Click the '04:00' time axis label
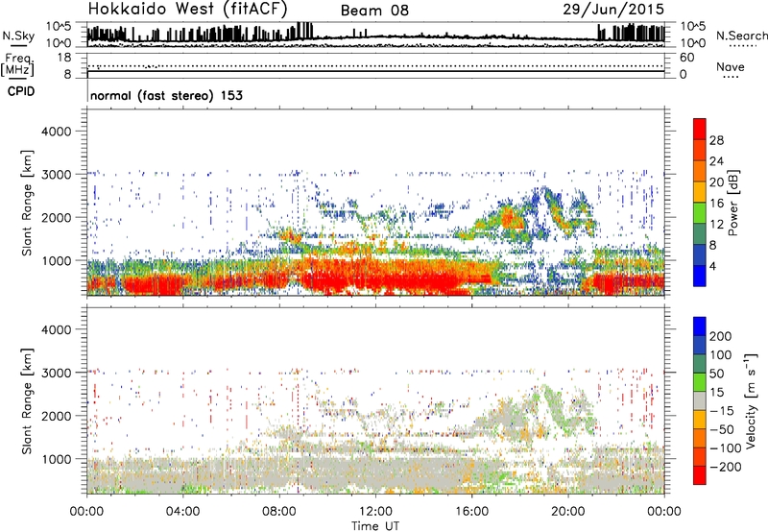The image size is (768, 532). [x=182, y=512]
